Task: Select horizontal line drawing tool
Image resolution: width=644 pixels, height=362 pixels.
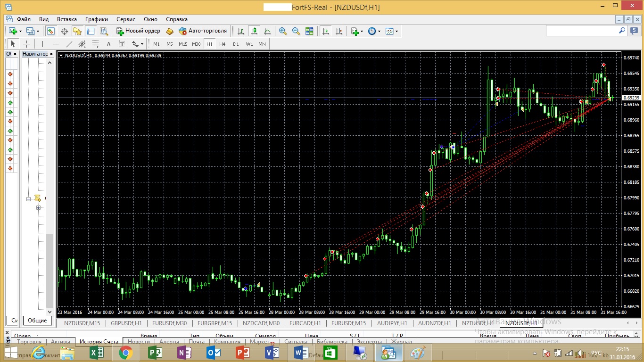Action: point(56,44)
